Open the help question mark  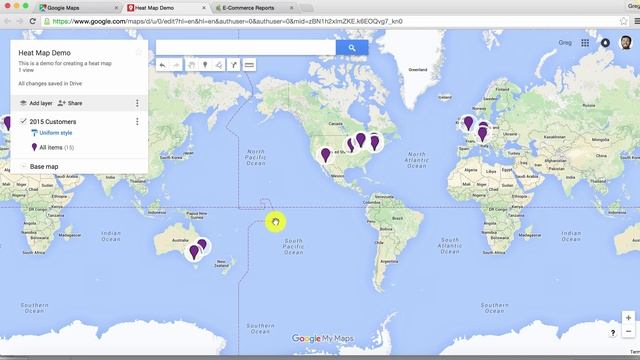click(613, 333)
